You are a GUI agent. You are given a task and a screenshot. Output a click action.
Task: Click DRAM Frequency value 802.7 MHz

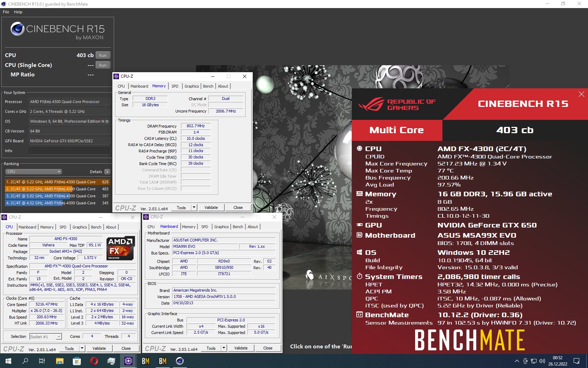tap(196, 126)
